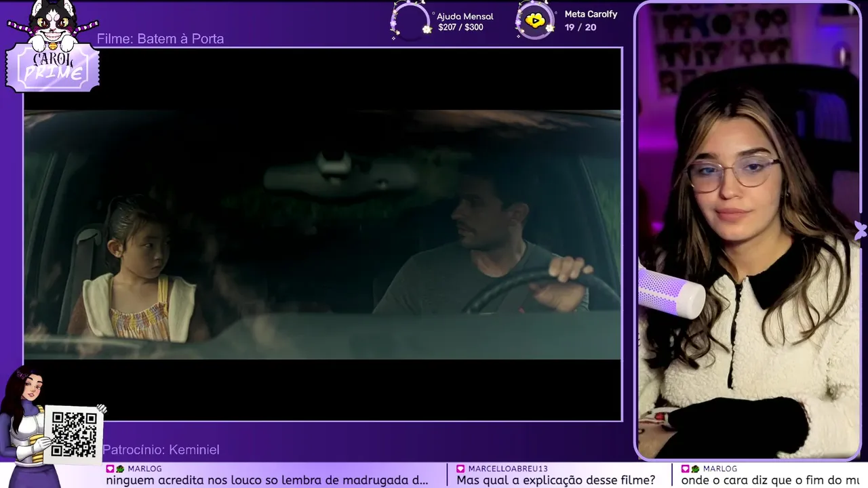
Task: Click the Ajuda Mensal goal ring icon
Action: click(410, 21)
